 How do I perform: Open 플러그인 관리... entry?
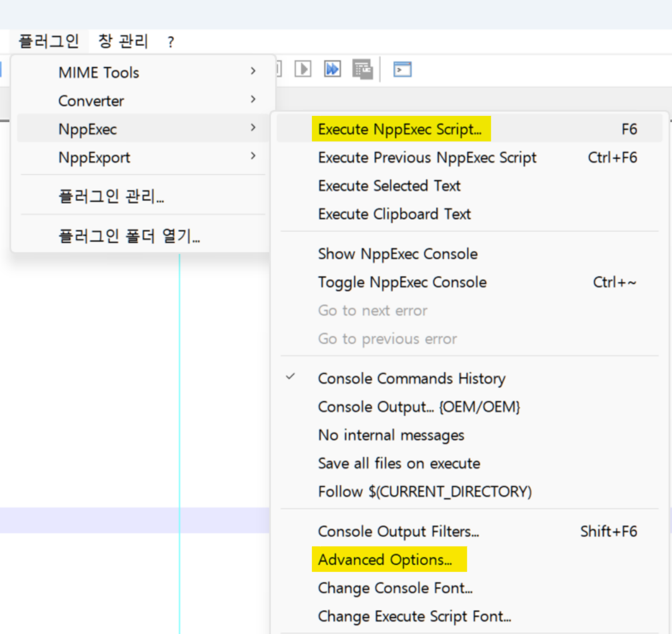143,196
